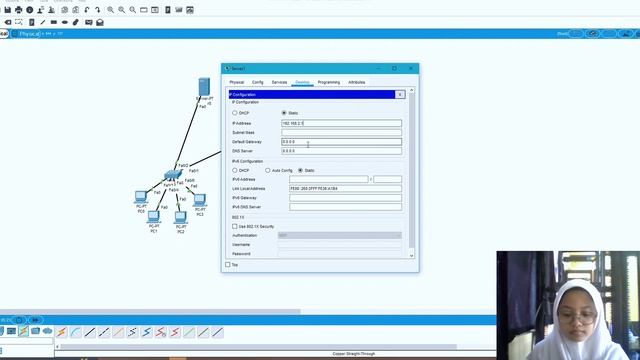Click the Link Local Address field
Viewport: 640px width, 360px height.
(345, 189)
